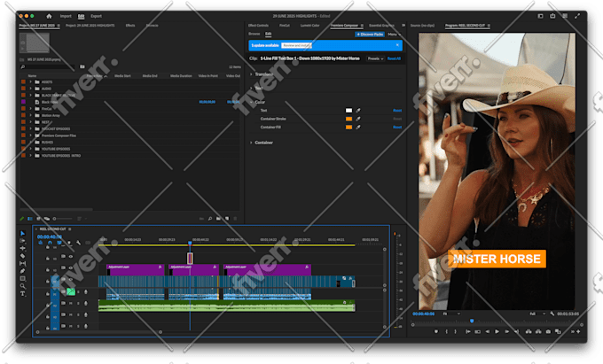Expand the Text section
This screenshot has height=364, width=603.
tap(252, 88)
